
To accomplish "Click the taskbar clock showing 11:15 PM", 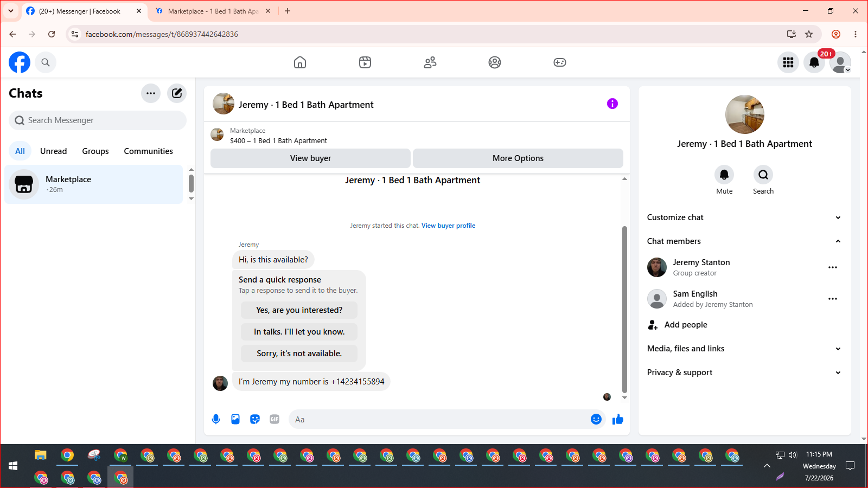I will [819, 454].
